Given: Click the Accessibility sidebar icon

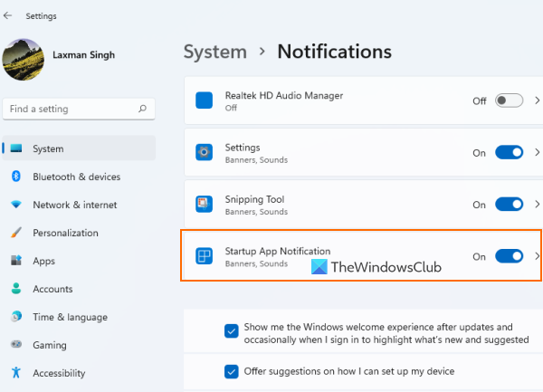Looking at the screenshot, I should point(16,373).
